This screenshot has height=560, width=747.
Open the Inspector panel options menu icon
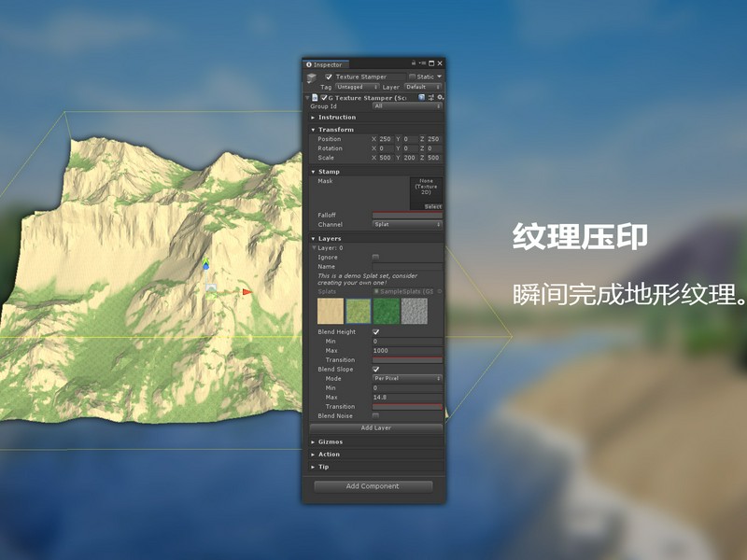click(422, 63)
